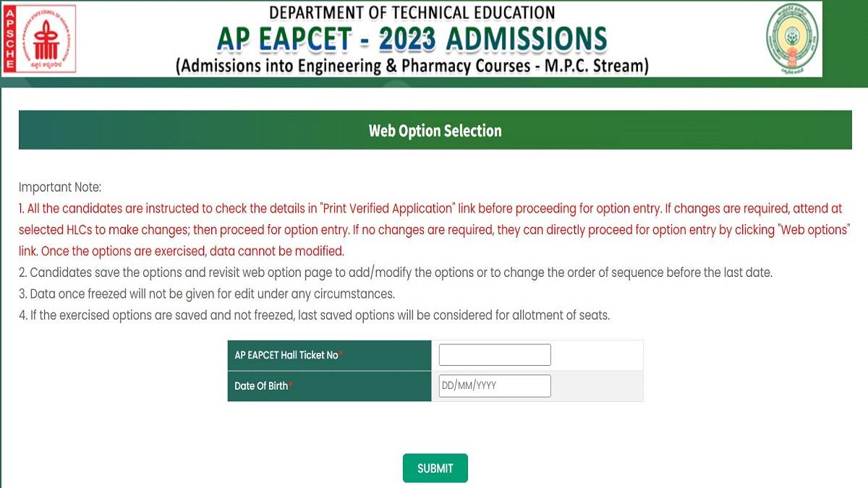The height and width of the screenshot is (488, 868).
Task: Click the red asterisk beside Date Of Birth
Action: (291, 382)
